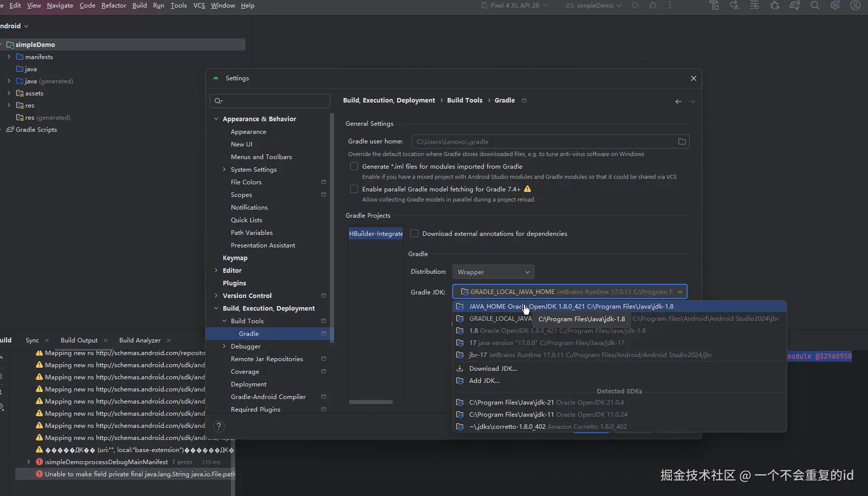Open the Refactor menu
The height and width of the screenshot is (496, 868).
coord(114,6)
